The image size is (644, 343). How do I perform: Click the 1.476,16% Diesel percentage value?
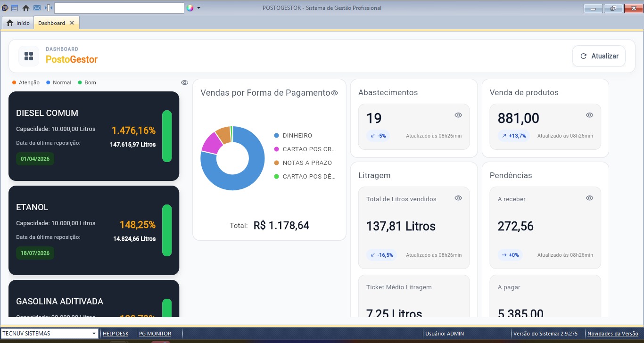click(133, 131)
